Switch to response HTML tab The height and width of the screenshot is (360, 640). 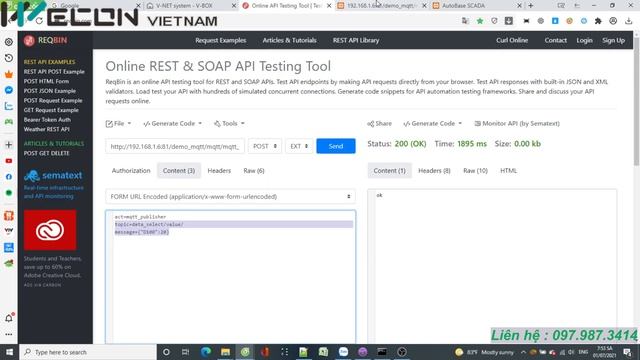tap(509, 171)
